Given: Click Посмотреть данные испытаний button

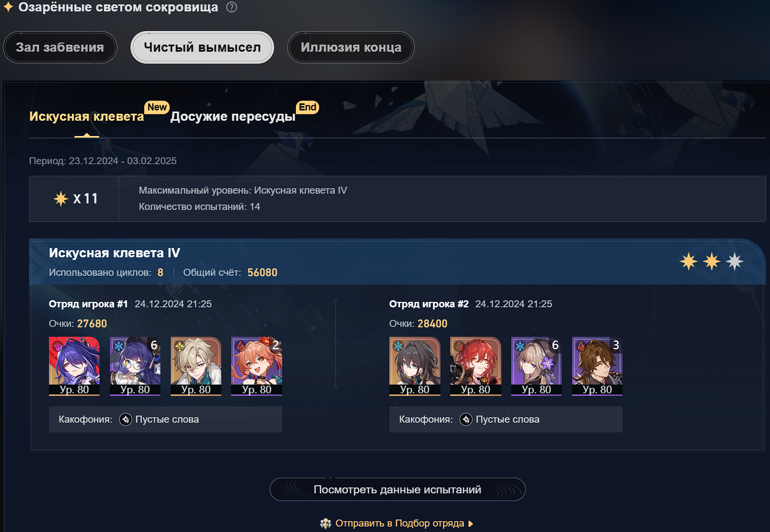Looking at the screenshot, I should click(398, 490).
